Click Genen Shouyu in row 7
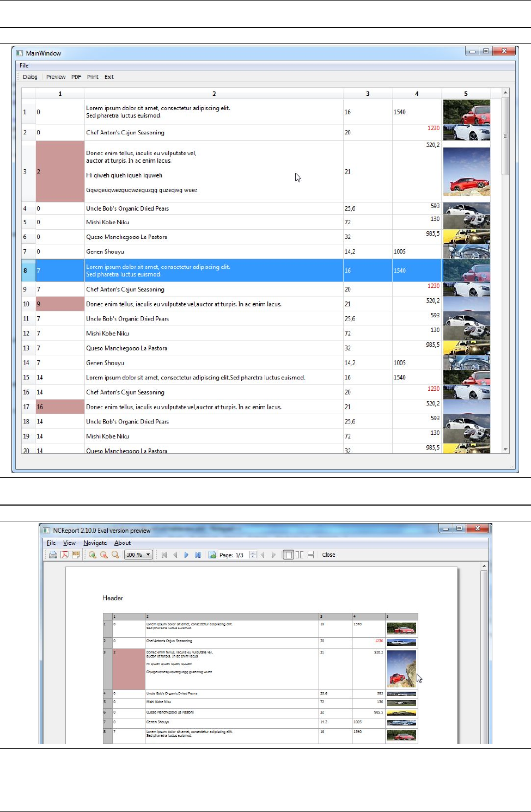 click(105, 251)
